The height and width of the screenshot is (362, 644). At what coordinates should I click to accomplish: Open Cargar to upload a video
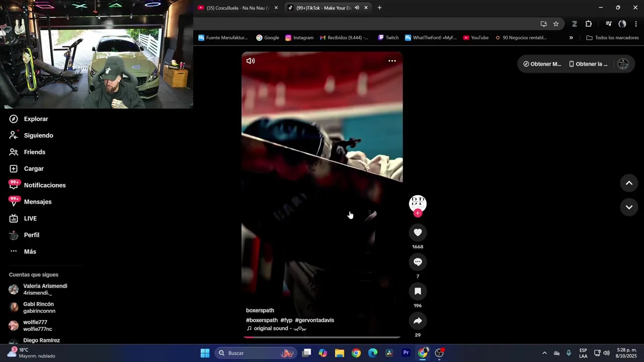point(27,169)
